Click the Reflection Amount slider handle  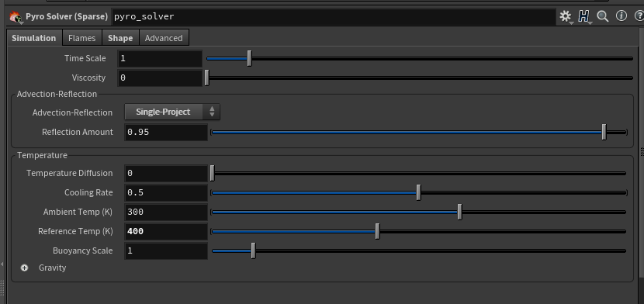click(x=604, y=132)
